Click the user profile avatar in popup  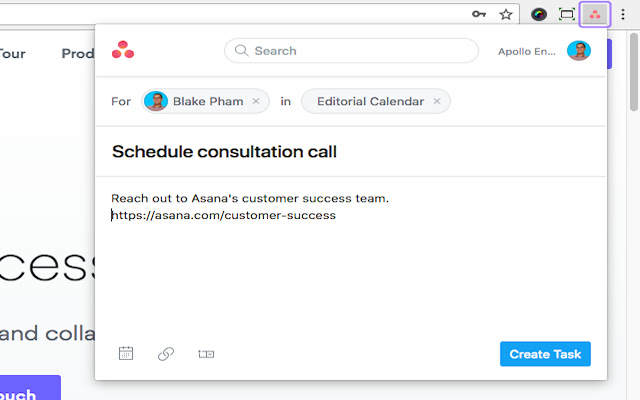point(579,51)
